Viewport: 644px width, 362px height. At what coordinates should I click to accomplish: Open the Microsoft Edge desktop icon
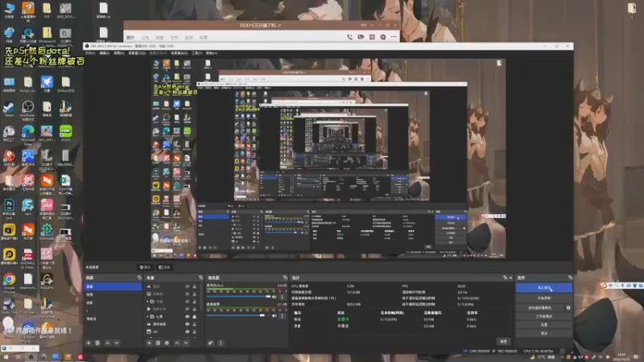(28, 135)
